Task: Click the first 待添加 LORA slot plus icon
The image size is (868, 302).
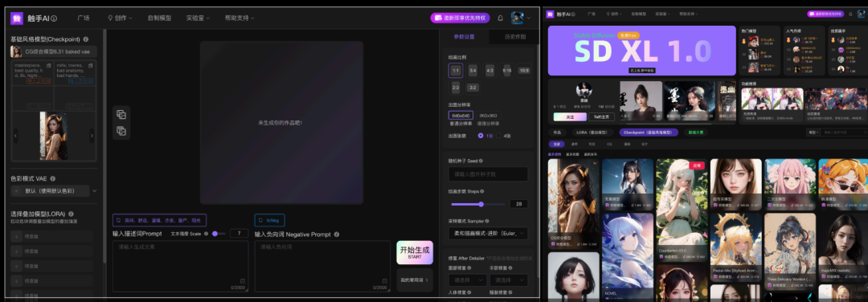Action: pos(17,236)
